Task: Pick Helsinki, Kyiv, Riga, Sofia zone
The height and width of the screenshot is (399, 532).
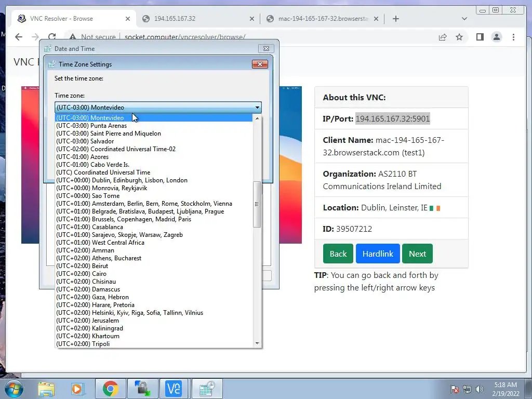Action: pyautogui.click(x=154, y=313)
